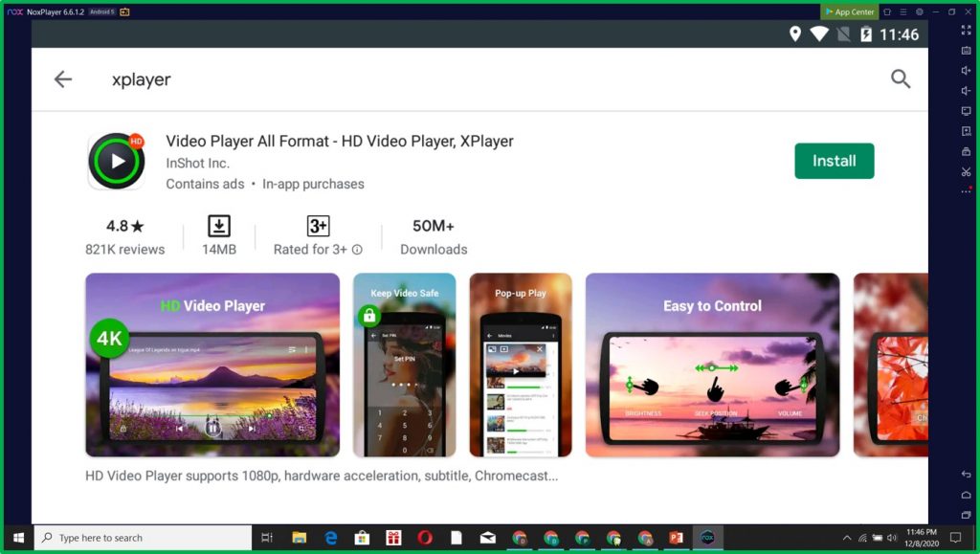Click the Android location status icon

795,33
